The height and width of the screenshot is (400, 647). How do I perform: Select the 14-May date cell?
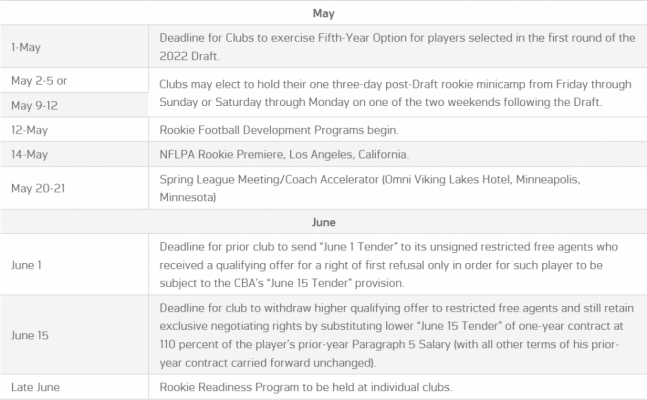(74, 154)
